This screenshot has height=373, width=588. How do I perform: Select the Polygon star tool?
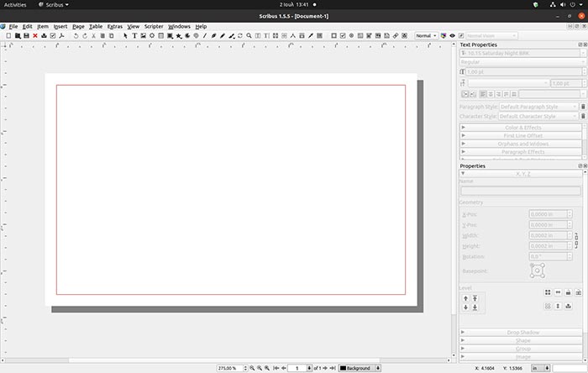click(179, 35)
